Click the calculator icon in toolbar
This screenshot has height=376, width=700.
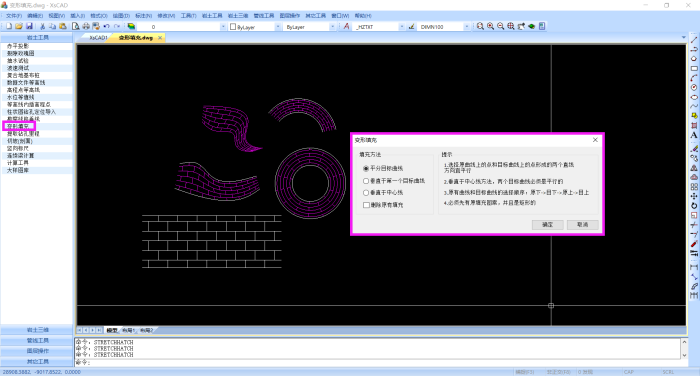coord(542,27)
